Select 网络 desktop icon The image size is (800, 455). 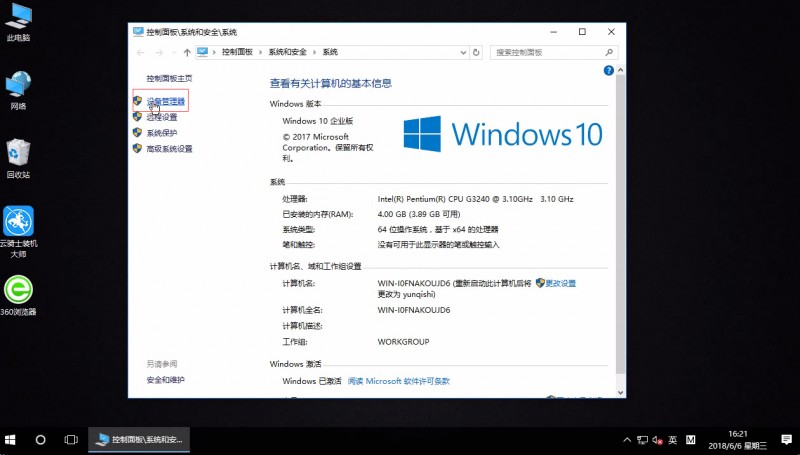pyautogui.click(x=18, y=91)
